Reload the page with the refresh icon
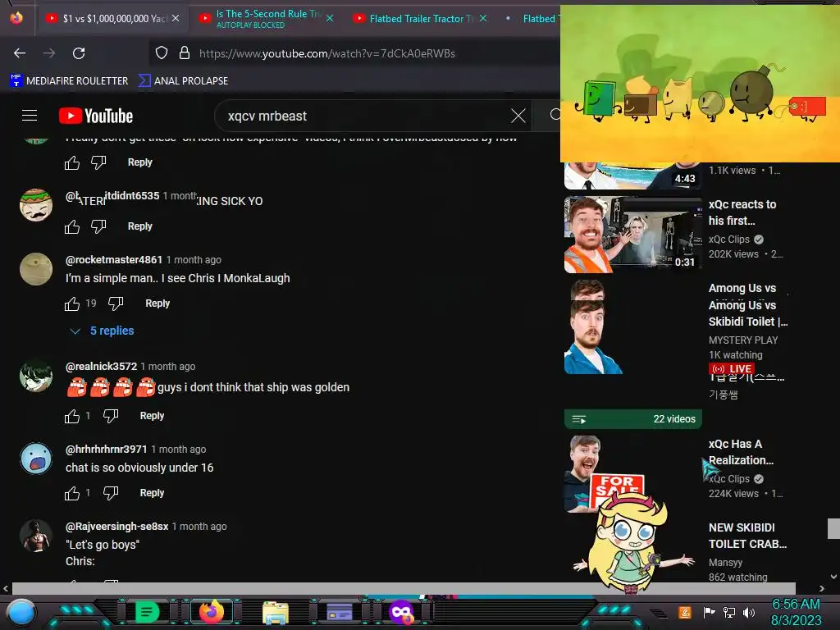 click(79, 53)
